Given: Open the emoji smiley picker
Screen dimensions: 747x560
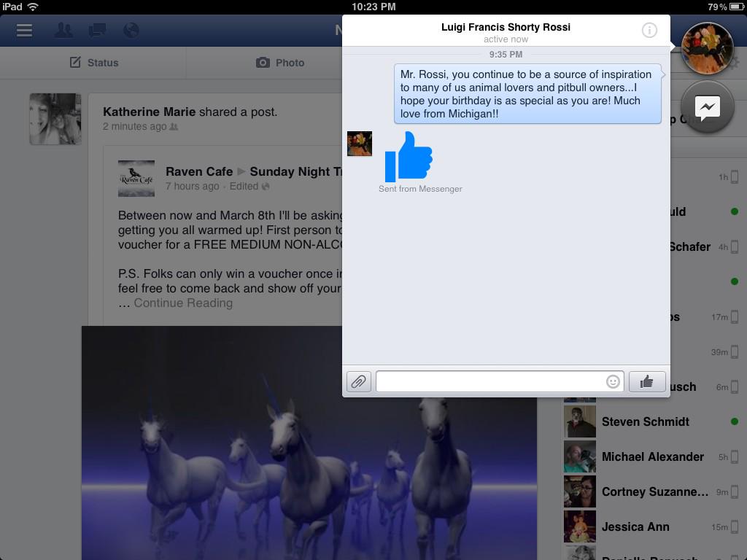Looking at the screenshot, I should click(613, 381).
